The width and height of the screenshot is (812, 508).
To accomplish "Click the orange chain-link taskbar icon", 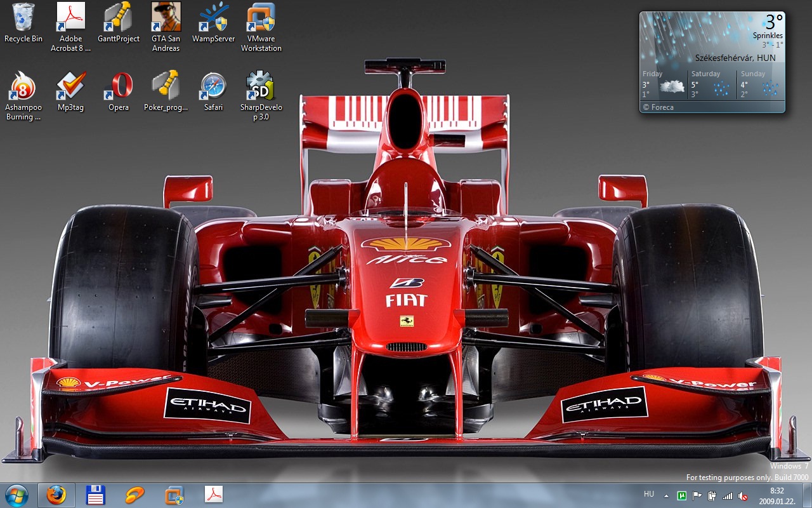I will tap(134, 495).
